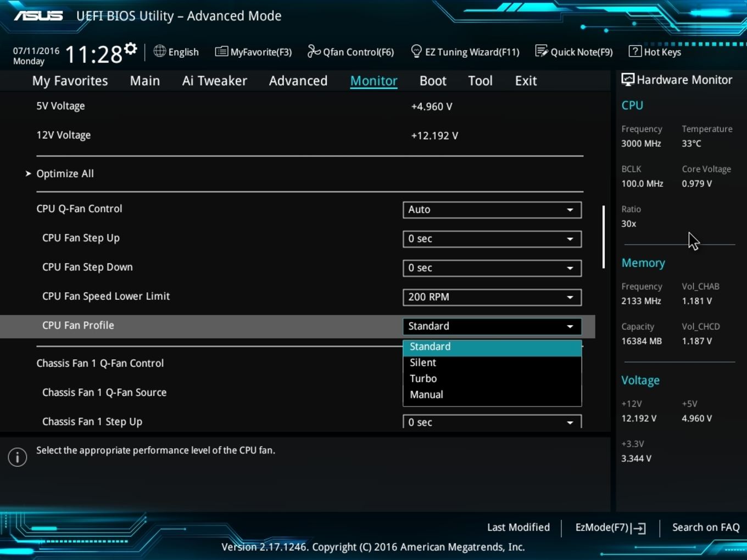Open the Advanced tab
This screenshot has height=560, width=747.
298,81
